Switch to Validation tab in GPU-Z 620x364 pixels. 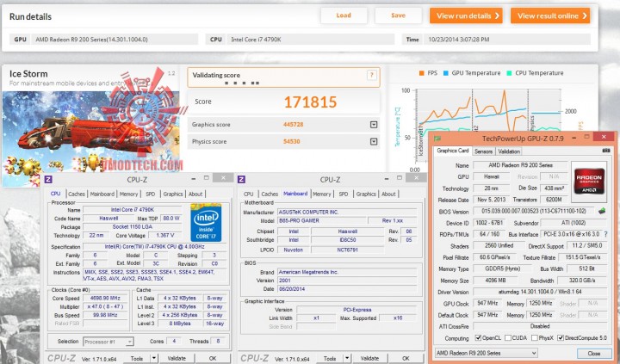509,151
